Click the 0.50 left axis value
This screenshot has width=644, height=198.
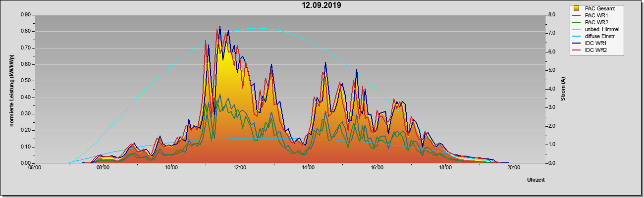coord(26,81)
